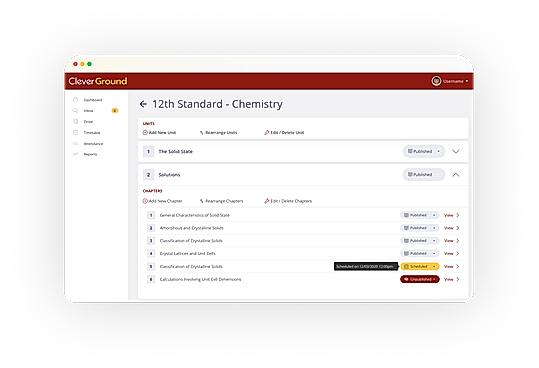Click the arrow next to View for chapter 1
This screenshot has height=368, width=539.
(458, 215)
